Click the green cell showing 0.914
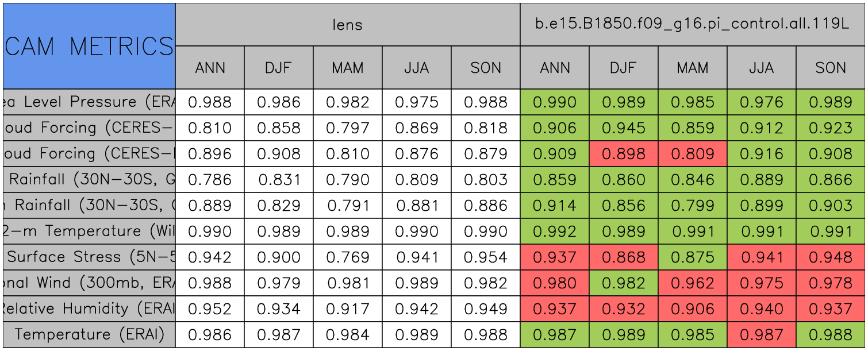 coord(554,206)
